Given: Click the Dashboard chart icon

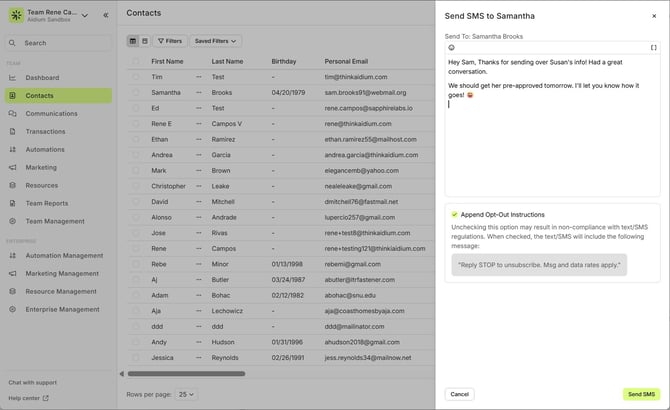Looking at the screenshot, I should (12, 78).
